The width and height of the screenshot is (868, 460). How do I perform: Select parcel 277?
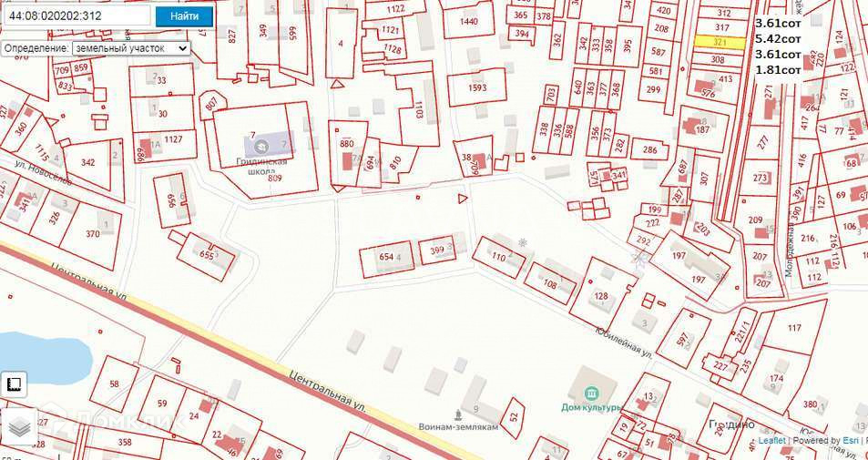(764, 143)
